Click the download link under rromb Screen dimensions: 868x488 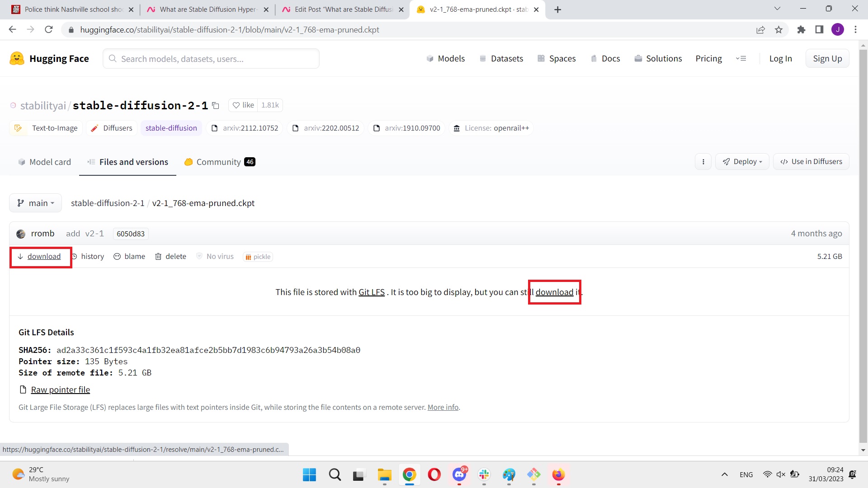[43, 257]
